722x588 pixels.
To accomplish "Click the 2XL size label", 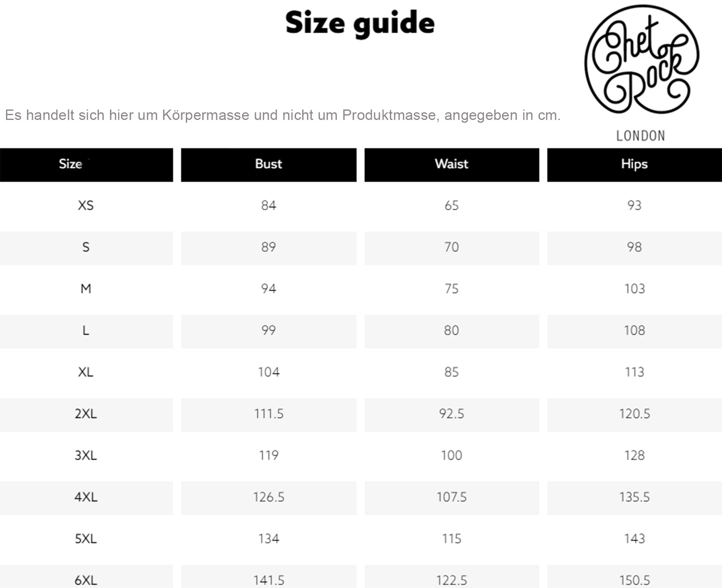I will [x=85, y=414].
